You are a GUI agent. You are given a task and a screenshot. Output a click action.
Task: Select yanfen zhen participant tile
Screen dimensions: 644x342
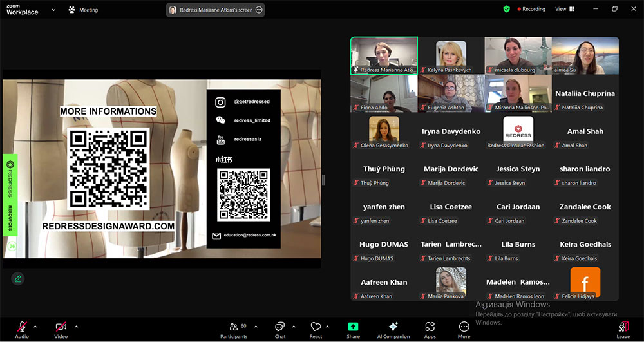coord(384,207)
